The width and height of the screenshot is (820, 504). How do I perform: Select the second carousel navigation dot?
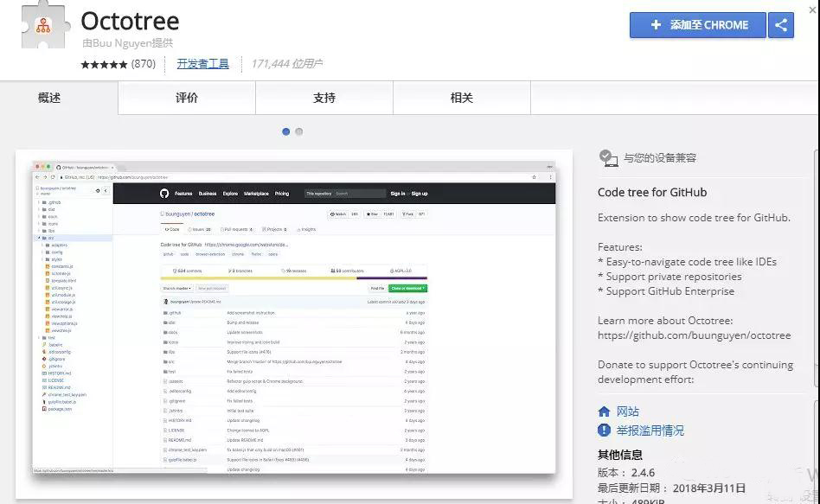point(298,131)
